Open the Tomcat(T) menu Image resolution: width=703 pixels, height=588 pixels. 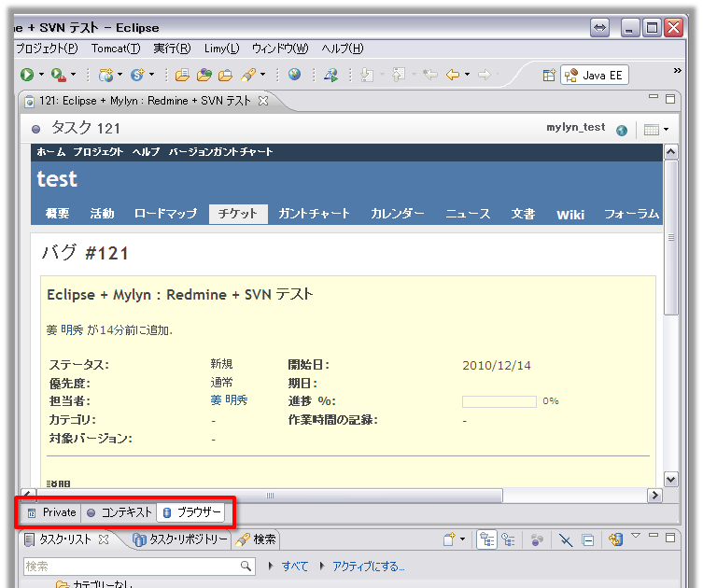(x=116, y=48)
